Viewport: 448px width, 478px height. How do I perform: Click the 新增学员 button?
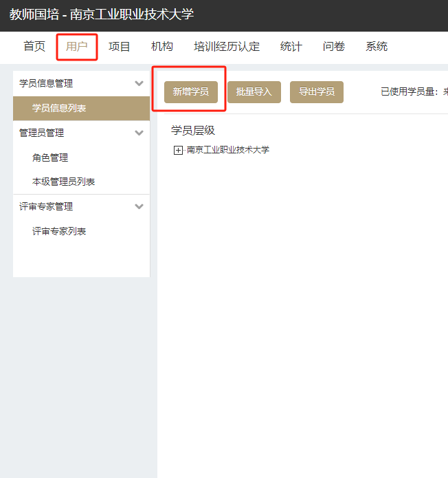point(190,91)
